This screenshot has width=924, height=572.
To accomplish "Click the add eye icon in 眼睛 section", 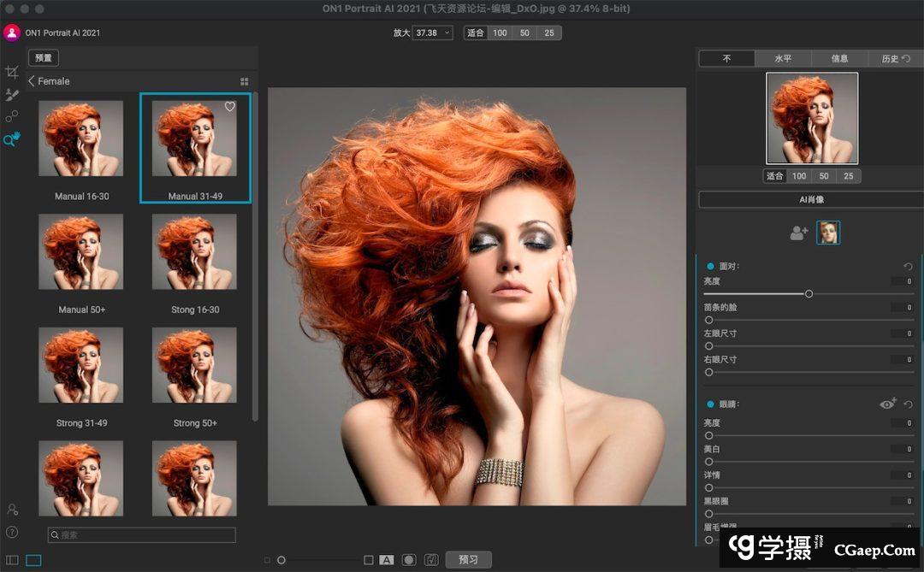I will 888,404.
